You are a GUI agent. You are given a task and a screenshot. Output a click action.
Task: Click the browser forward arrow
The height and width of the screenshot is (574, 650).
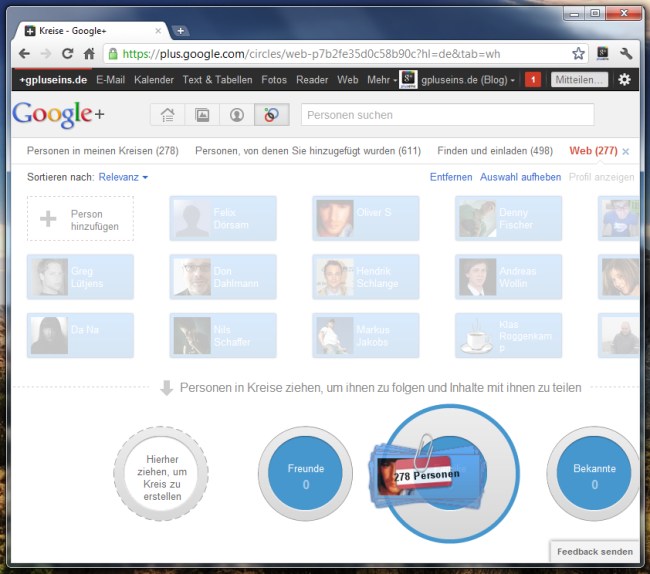[46, 54]
